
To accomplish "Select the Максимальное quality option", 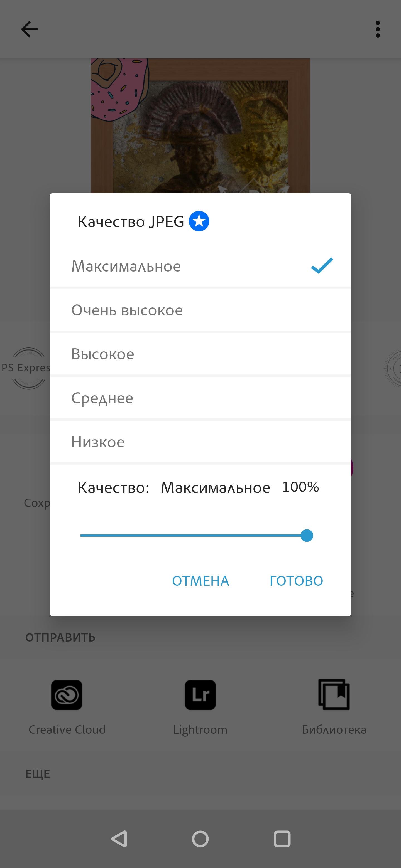I will tap(126, 266).
